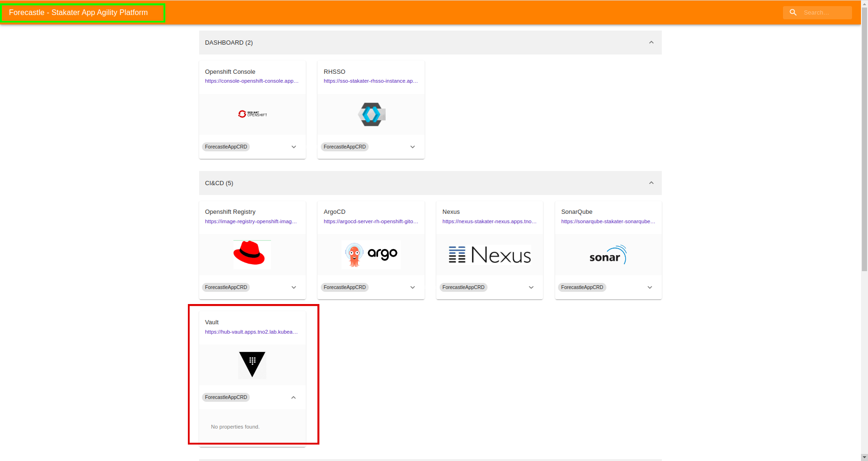Click the Red Hat OpenShift logo icon
This screenshot has width=868, height=461.
(x=252, y=114)
